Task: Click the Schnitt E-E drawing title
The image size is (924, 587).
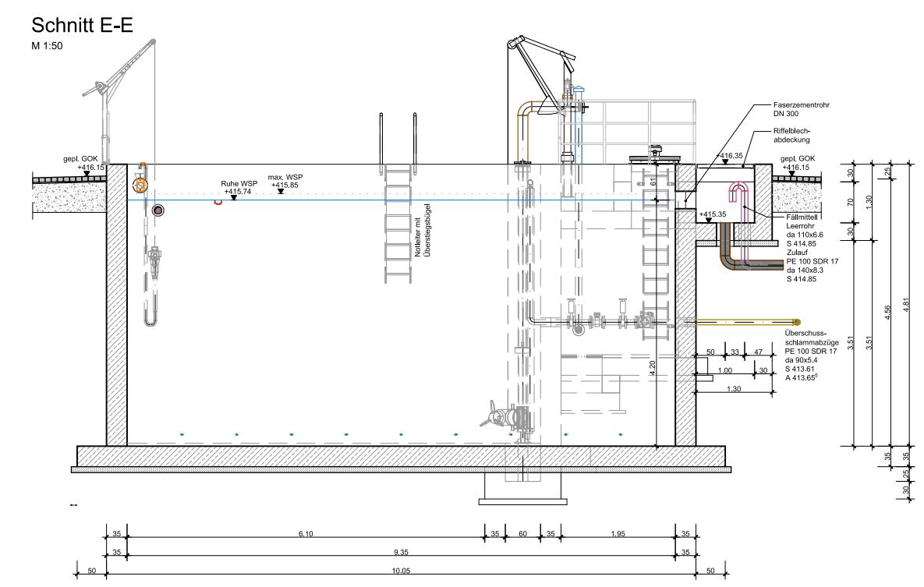Action: point(82,26)
